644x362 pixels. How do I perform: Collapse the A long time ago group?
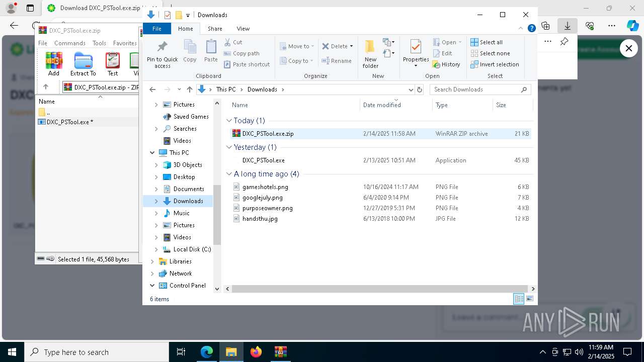tap(229, 174)
